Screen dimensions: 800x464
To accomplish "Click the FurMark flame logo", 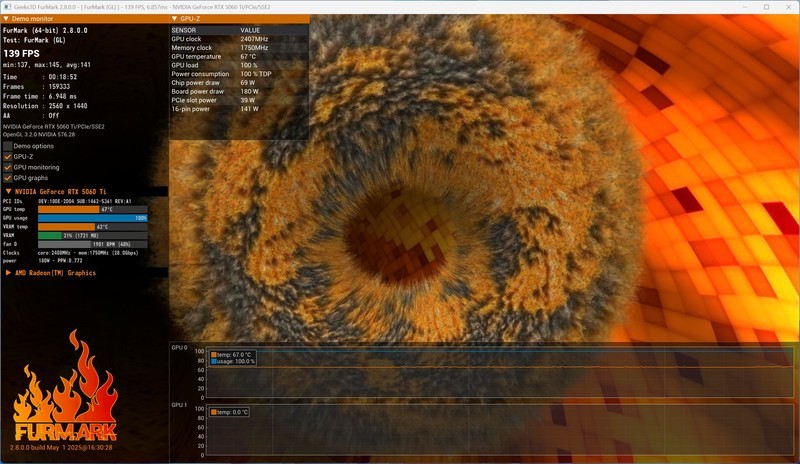I will coord(65,385).
